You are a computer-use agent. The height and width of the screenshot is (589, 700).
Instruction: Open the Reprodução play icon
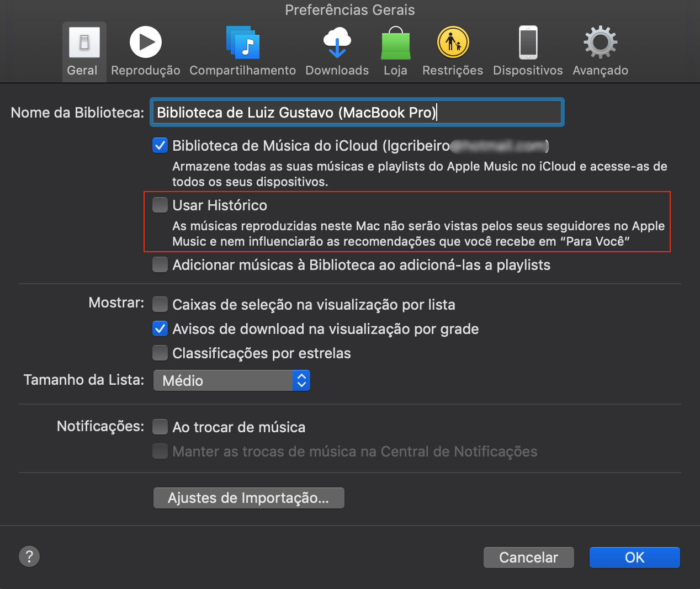tap(146, 43)
